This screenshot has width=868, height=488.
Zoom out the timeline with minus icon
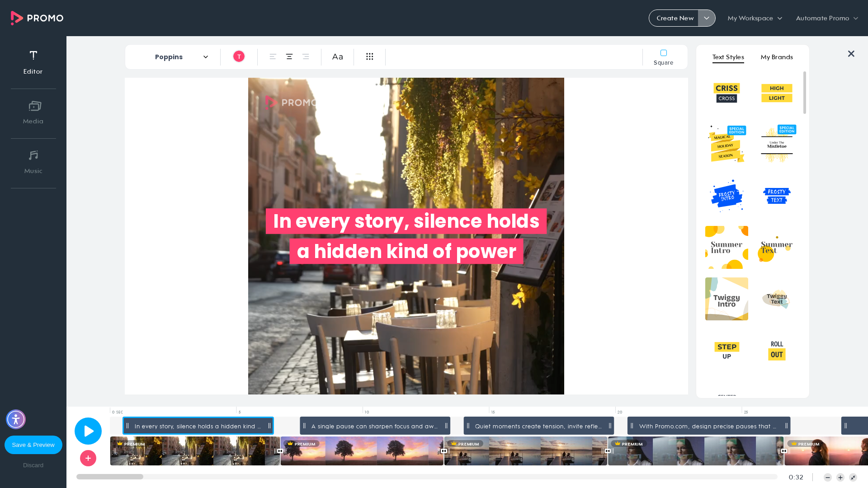click(x=828, y=478)
